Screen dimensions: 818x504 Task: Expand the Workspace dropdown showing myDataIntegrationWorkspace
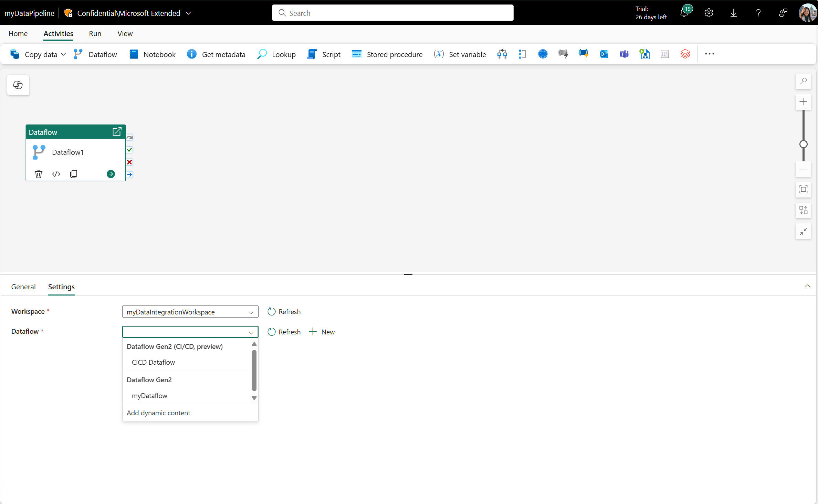pos(251,312)
